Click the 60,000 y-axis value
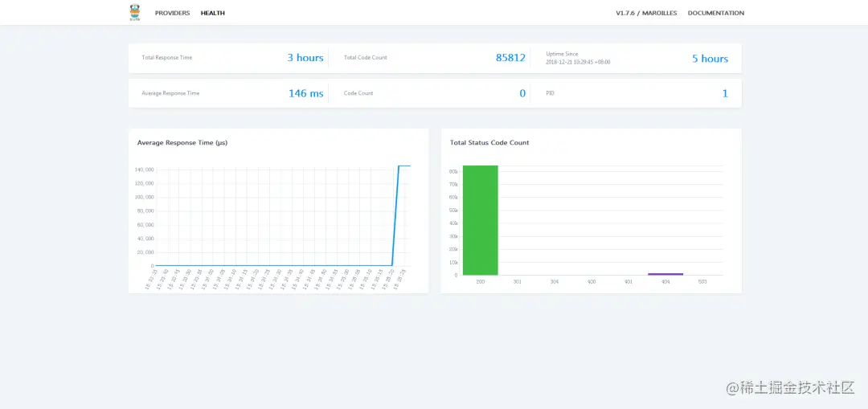This screenshot has width=868, height=409. click(x=145, y=225)
